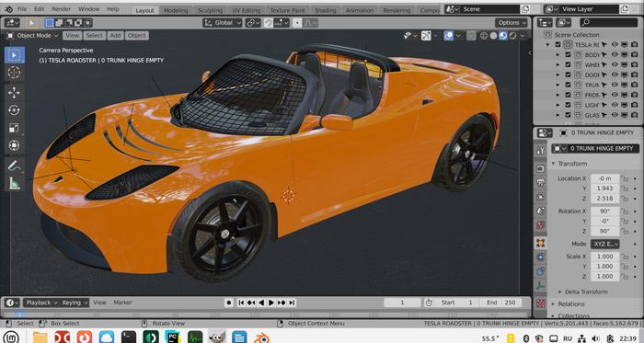Image resolution: width=644 pixels, height=343 pixels.
Task: Hide the DOOR collection in viewport
Action: coord(615,74)
